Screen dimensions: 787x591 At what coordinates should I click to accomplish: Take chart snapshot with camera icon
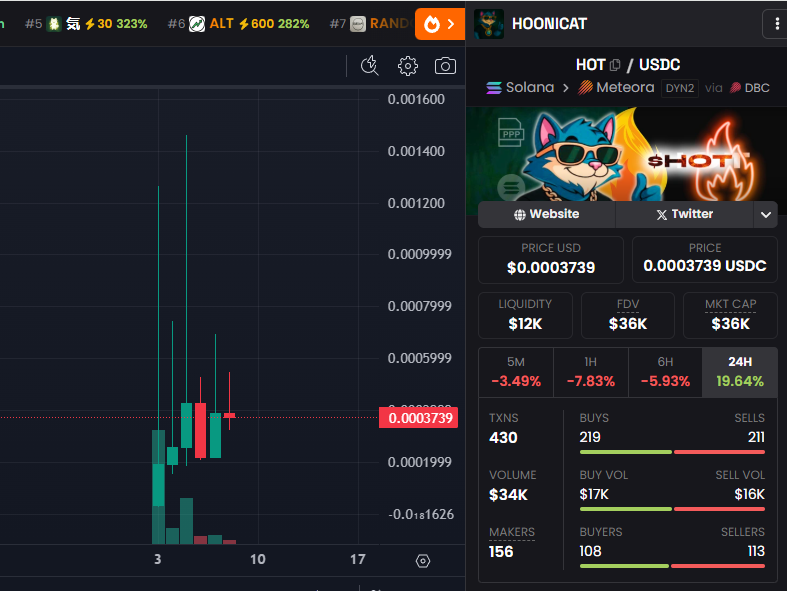[x=445, y=66]
